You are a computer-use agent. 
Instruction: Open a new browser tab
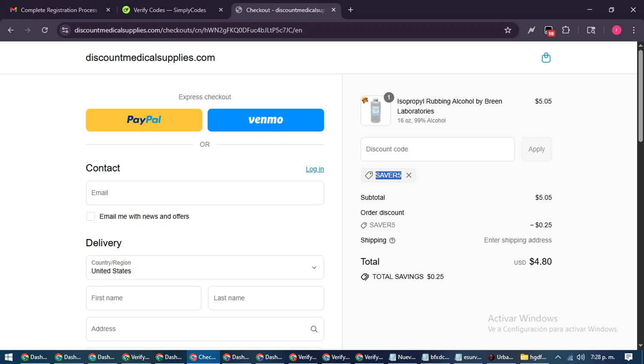click(350, 10)
